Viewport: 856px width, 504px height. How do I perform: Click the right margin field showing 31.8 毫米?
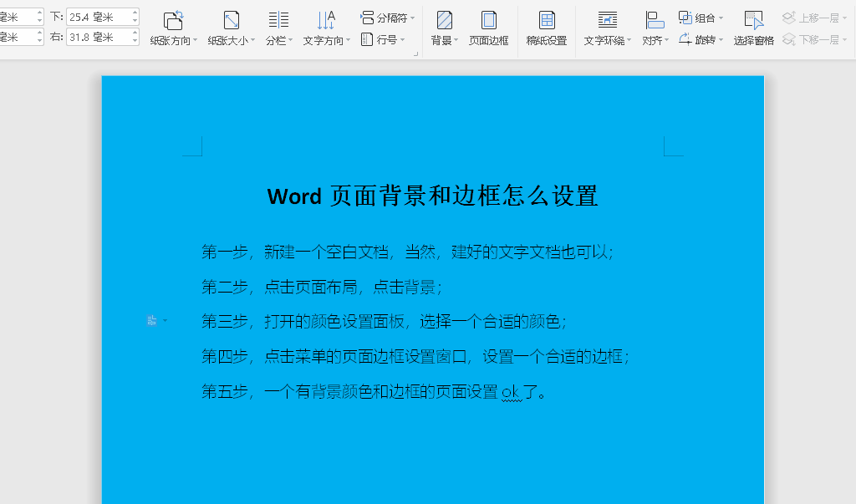pos(98,37)
